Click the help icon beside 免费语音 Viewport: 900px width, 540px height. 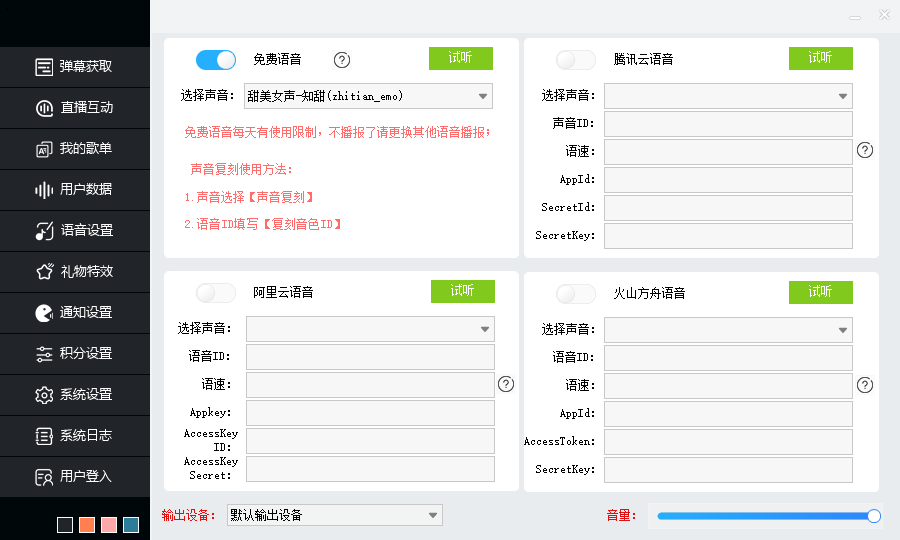coord(342,60)
